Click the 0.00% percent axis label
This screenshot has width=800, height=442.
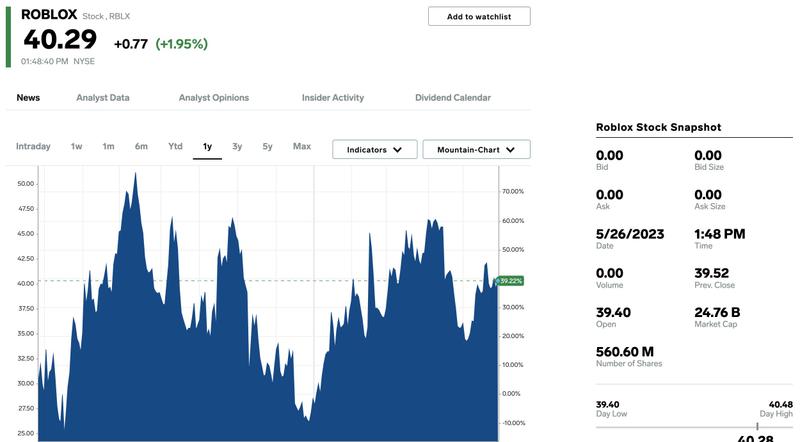[511, 394]
